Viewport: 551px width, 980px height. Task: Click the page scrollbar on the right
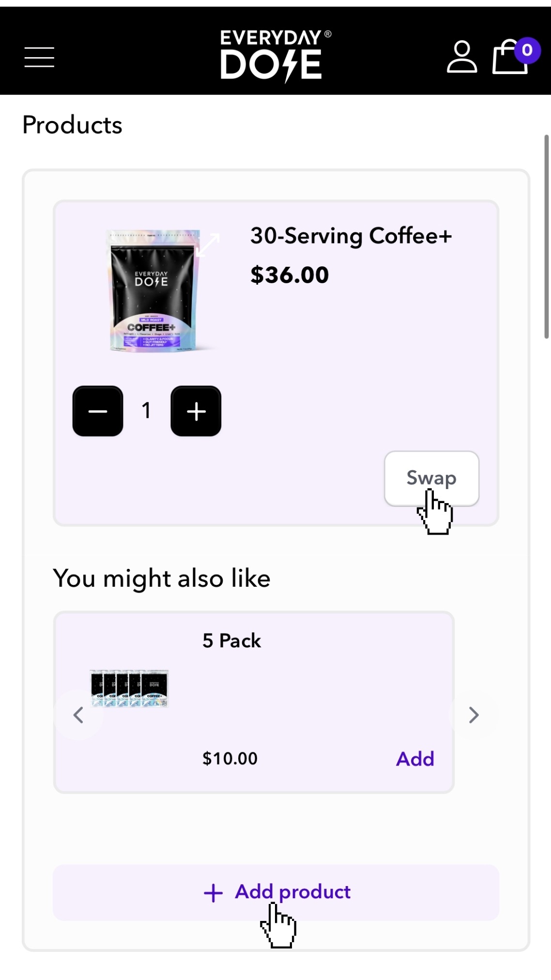tap(546, 237)
